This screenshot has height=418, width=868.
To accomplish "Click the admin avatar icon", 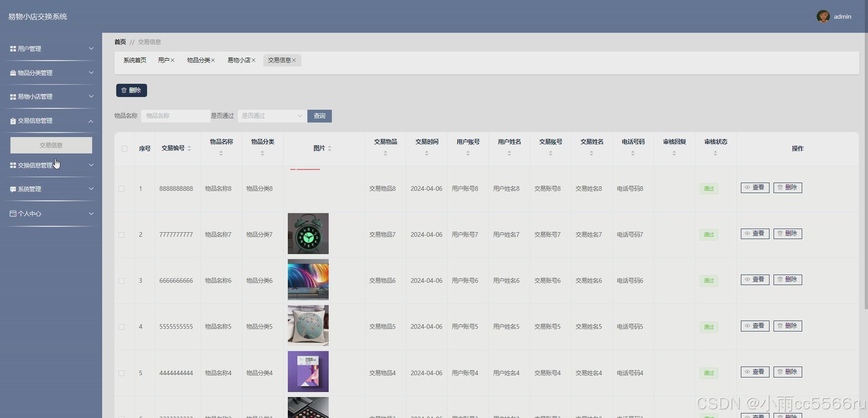I will click(823, 16).
